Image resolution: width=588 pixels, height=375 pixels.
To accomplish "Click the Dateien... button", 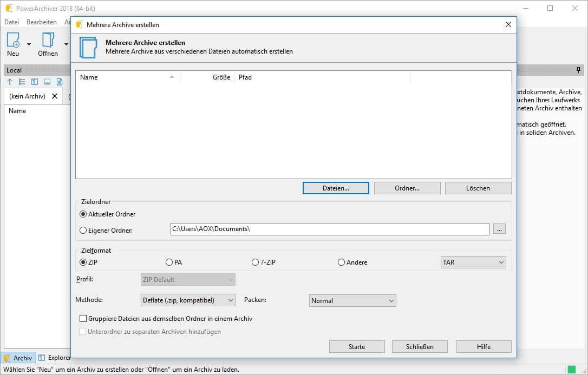I will coord(336,188).
